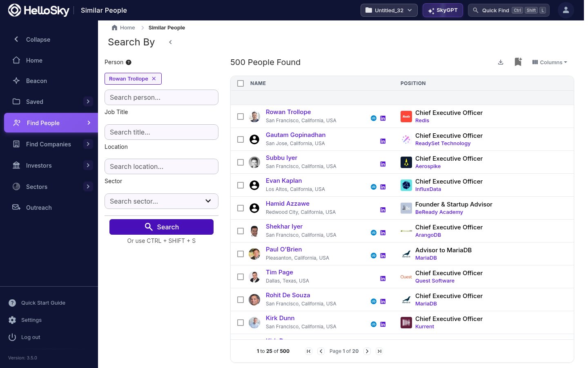Screen dimensions: 588x368
Task: Go to the previous results page
Action: 321,351
